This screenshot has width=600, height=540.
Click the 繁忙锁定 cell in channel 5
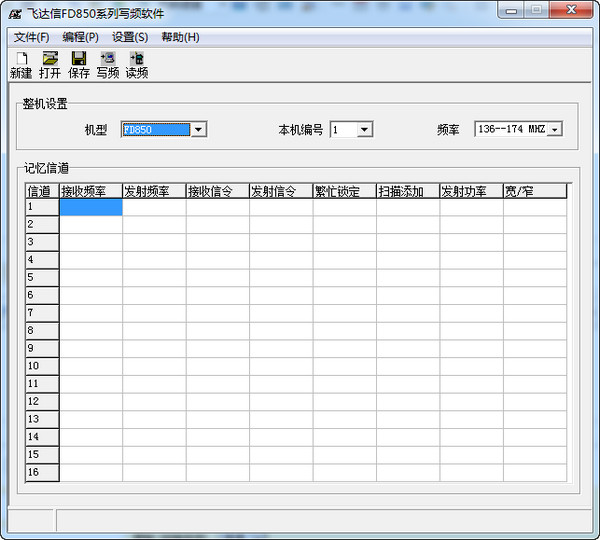click(345, 278)
